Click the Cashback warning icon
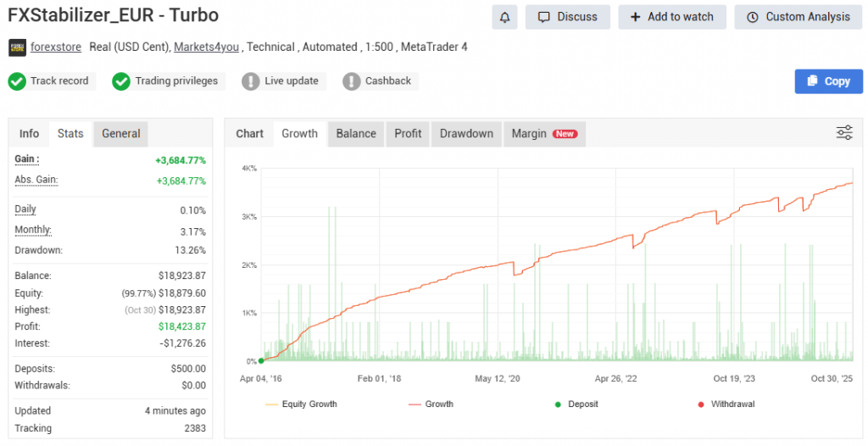The image size is (868, 446). click(x=351, y=81)
